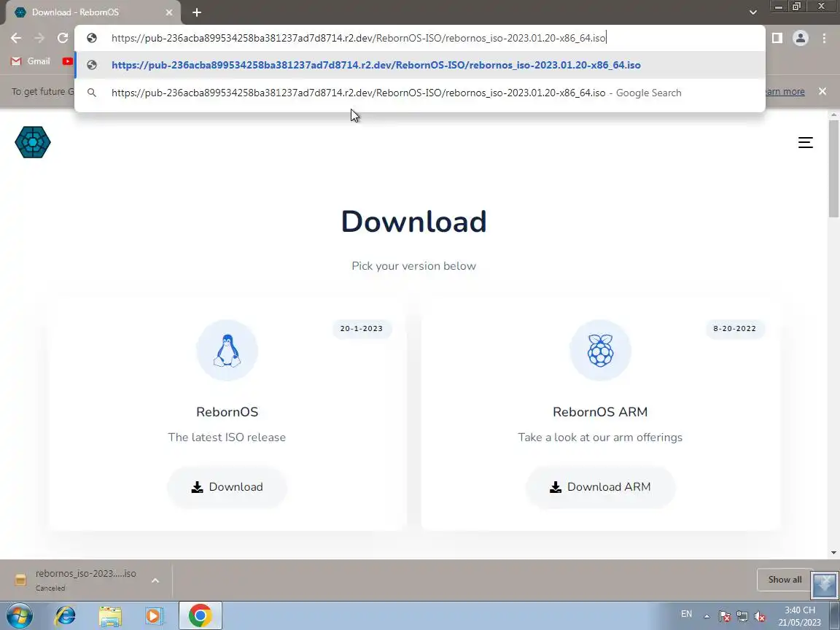840x630 pixels.
Task: Click the Download ARM button
Action: tap(600, 487)
